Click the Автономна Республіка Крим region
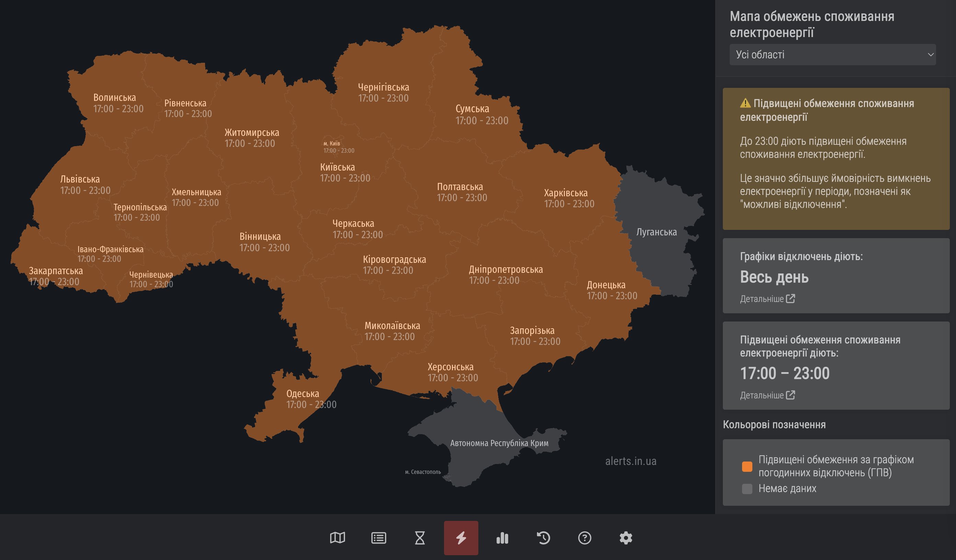This screenshot has height=560, width=956. point(499,443)
